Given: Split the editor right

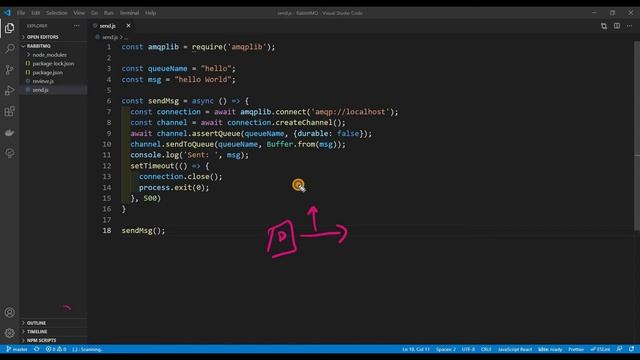Looking at the screenshot, I should point(617,26).
